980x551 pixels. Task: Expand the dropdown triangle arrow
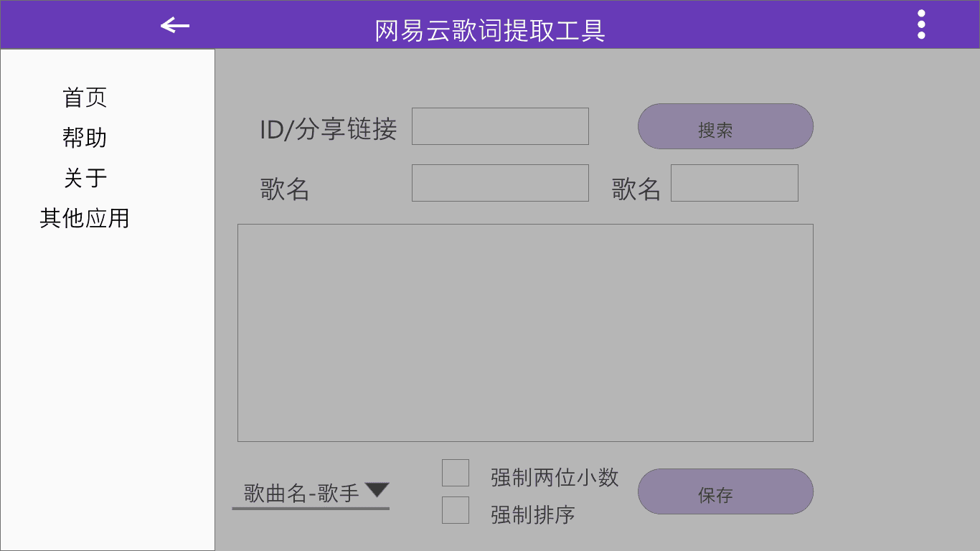pos(377,490)
